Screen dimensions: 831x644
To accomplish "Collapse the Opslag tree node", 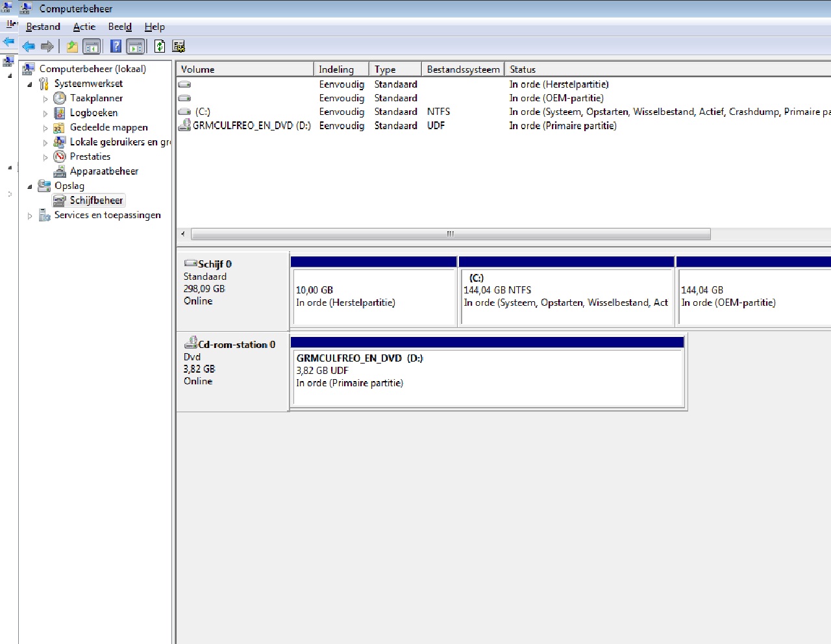I will pos(30,186).
